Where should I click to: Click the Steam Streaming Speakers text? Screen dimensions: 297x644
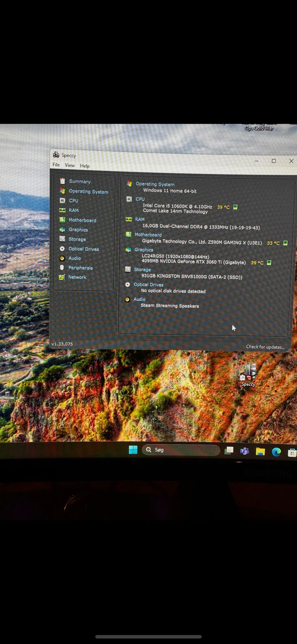coord(170,306)
